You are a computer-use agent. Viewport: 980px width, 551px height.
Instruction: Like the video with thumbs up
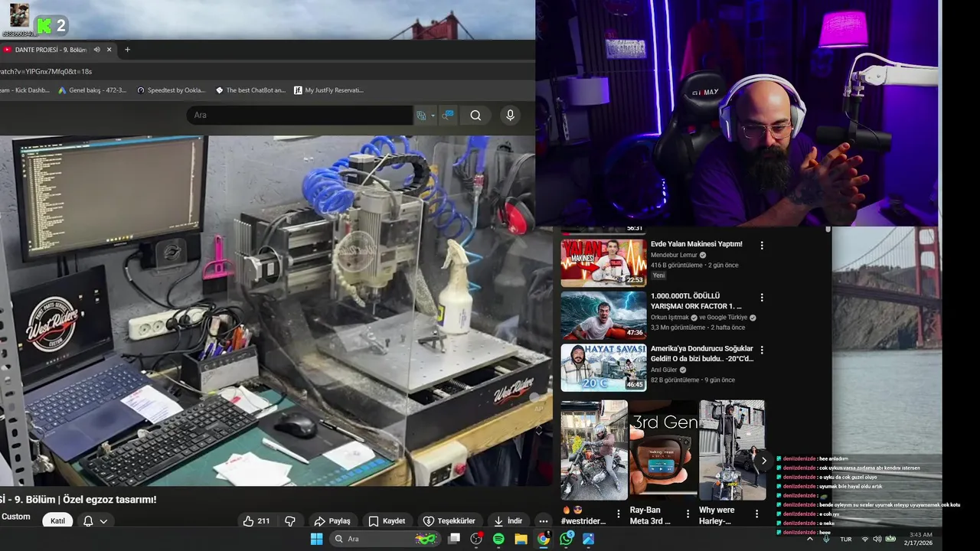tap(256, 521)
